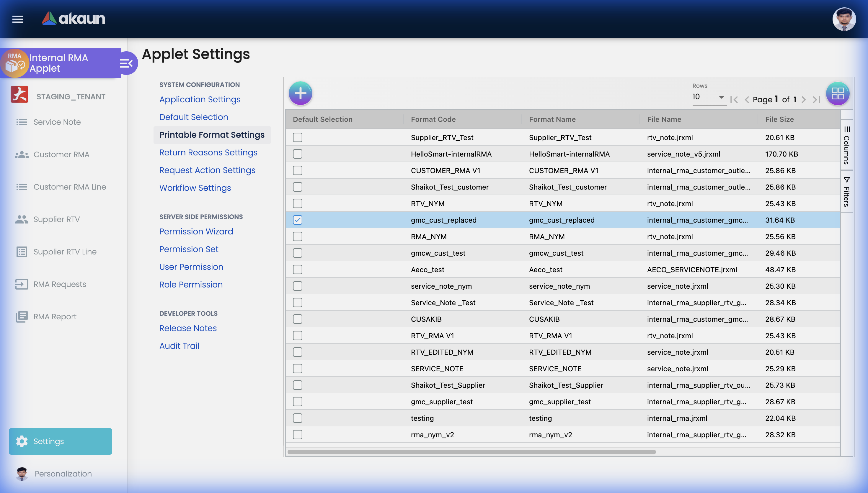
Task: Check Supplier_RTV_Test as default selection
Action: (297, 137)
